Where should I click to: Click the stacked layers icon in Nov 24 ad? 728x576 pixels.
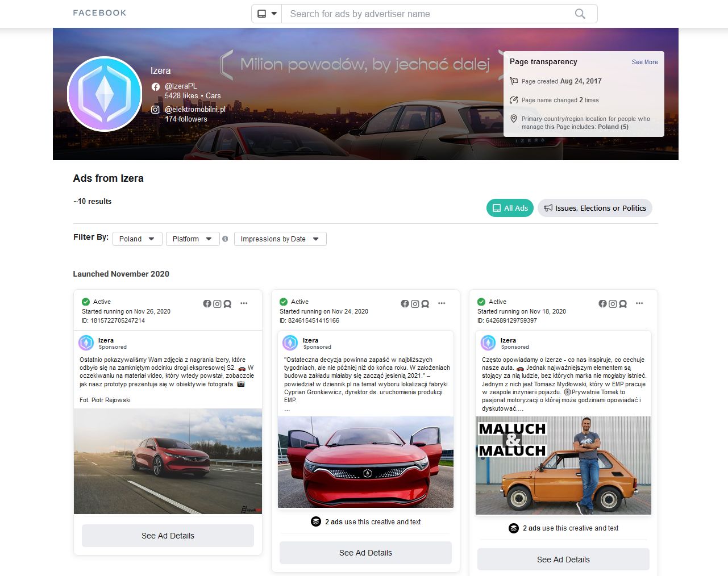(316, 521)
